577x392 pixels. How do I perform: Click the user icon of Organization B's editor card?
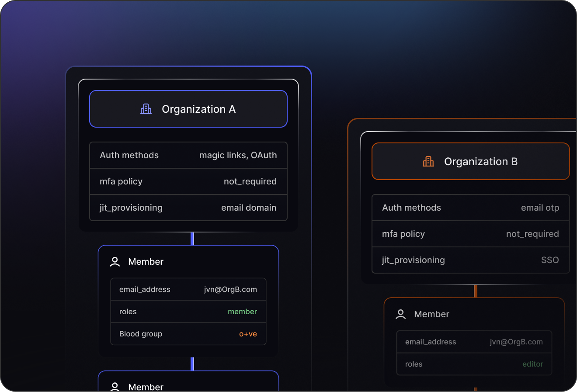coord(401,314)
